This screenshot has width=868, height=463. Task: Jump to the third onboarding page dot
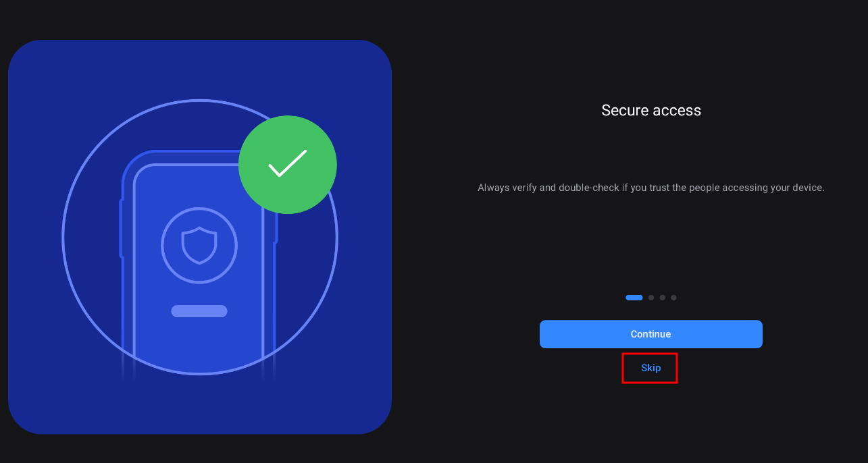(663, 298)
